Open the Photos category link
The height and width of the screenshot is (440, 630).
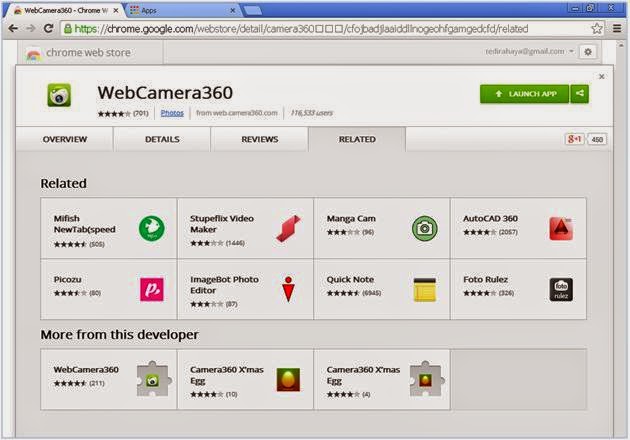172,113
